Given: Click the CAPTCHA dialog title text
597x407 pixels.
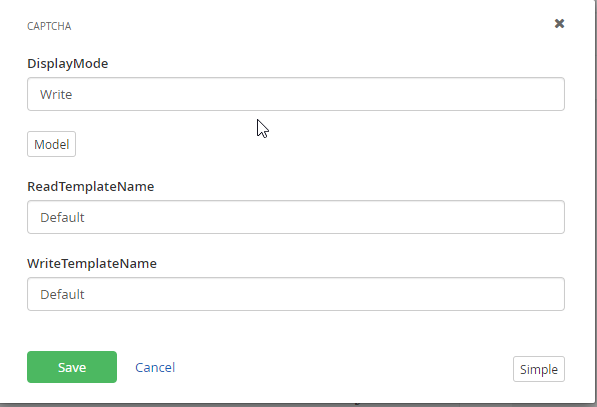Looking at the screenshot, I should coord(49,26).
